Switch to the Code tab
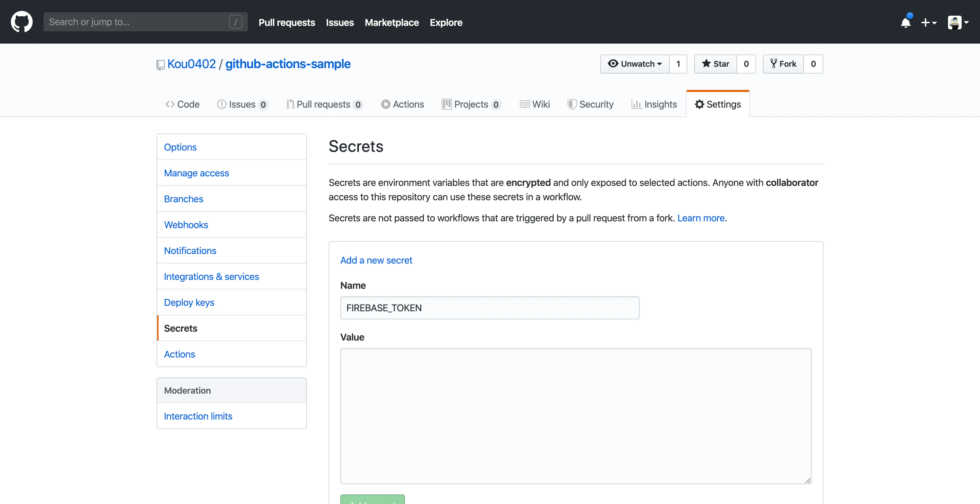The height and width of the screenshot is (504, 980). (x=182, y=104)
